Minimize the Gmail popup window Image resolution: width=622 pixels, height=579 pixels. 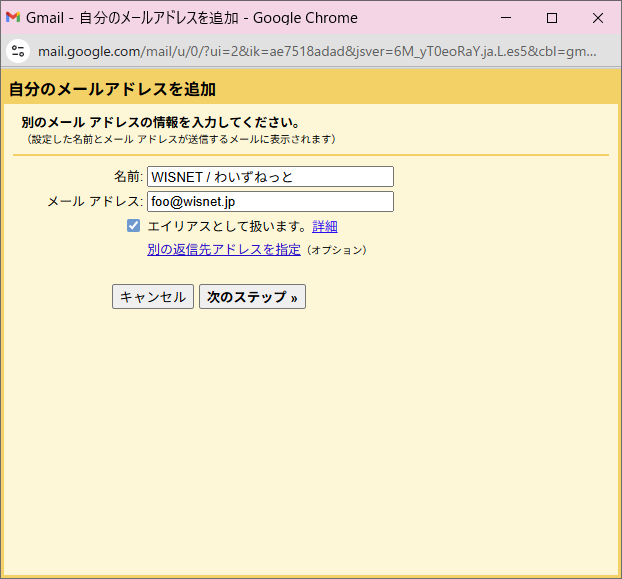[x=505, y=18]
